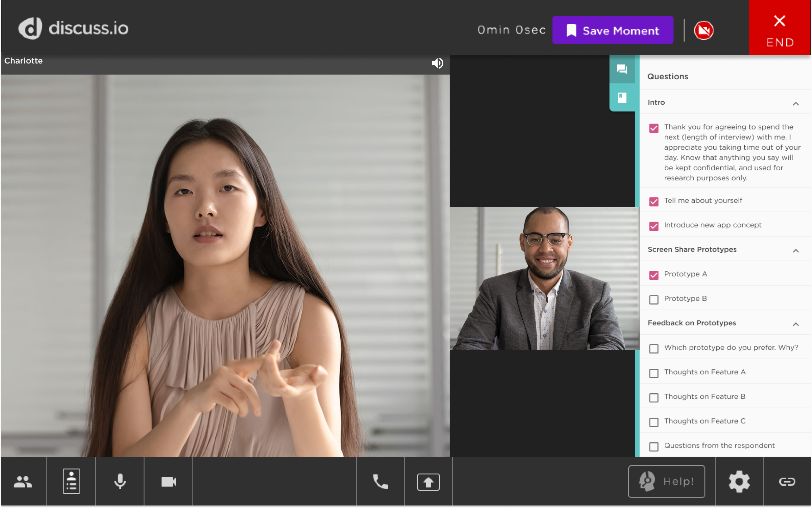Toggle the camera in the bottom toolbar
812x508 pixels.
click(169, 481)
